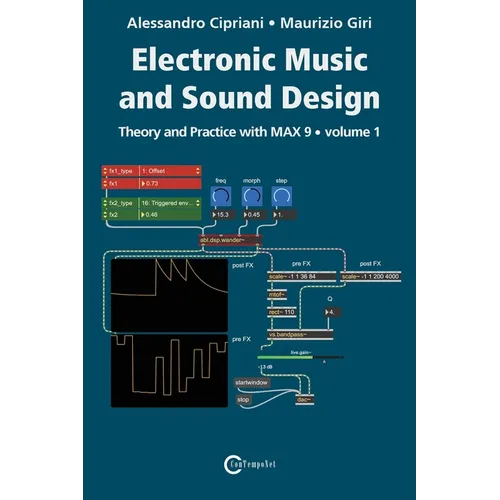Select the freq number box 15.3
This screenshot has height=500, width=500.
[224, 215]
